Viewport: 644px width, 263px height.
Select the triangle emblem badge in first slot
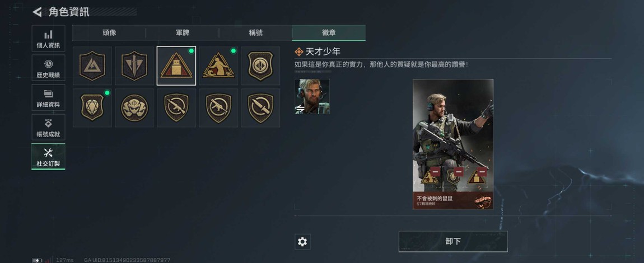(92, 65)
